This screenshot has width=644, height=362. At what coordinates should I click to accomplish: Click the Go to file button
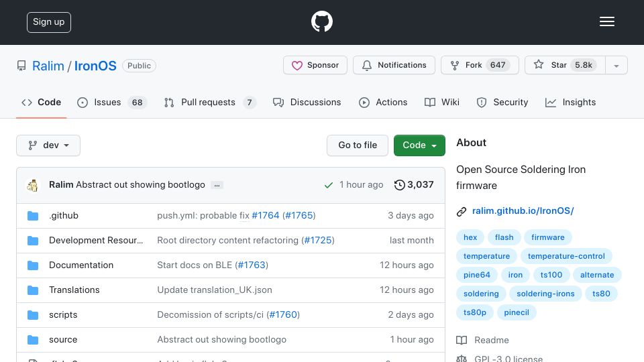pyautogui.click(x=358, y=145)
